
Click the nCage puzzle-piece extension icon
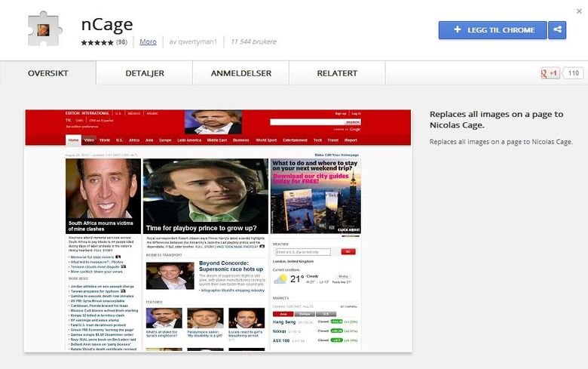[x=44, y=29]
